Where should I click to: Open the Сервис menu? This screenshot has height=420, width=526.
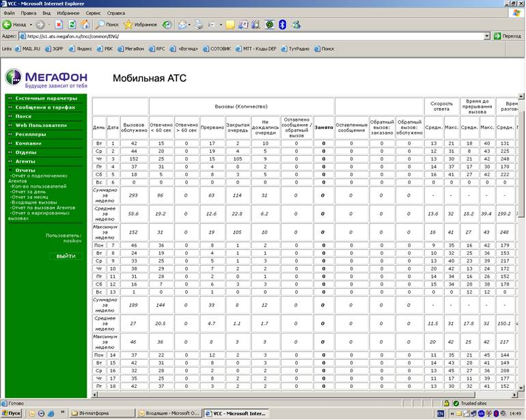pos(94,13)
